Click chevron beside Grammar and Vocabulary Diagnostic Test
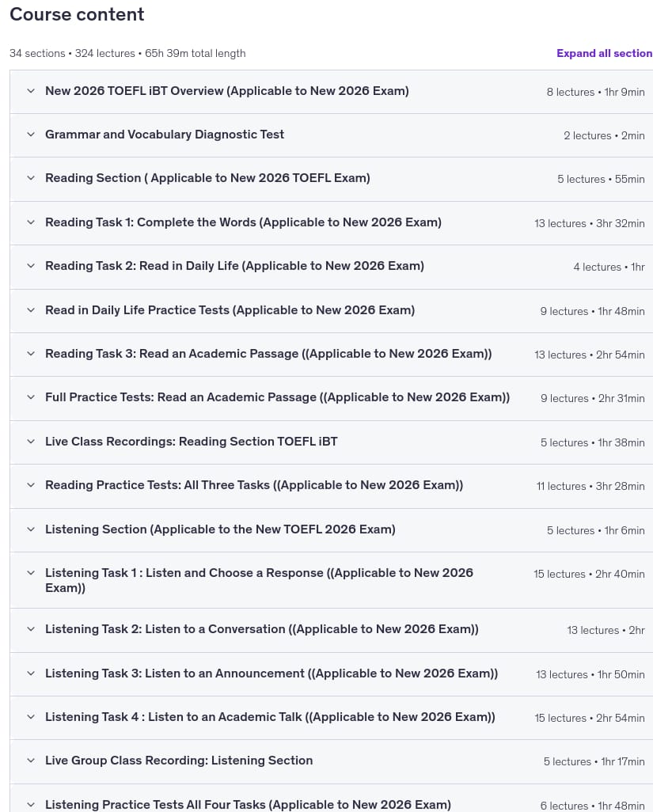Image resolution: width=653 pixels, height=812 pixels. pyautogui.click(x=31, y=135)
